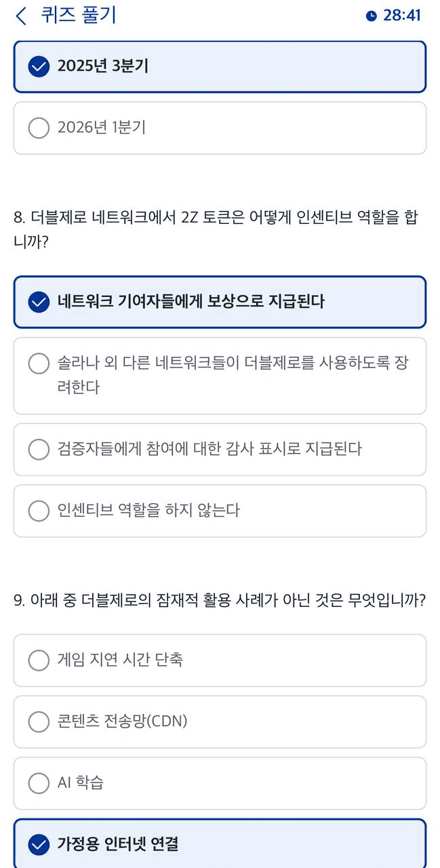The width and height of the screenshot is (440, 868).
Task: Go back using the left chevron icon
Action: 22,16
